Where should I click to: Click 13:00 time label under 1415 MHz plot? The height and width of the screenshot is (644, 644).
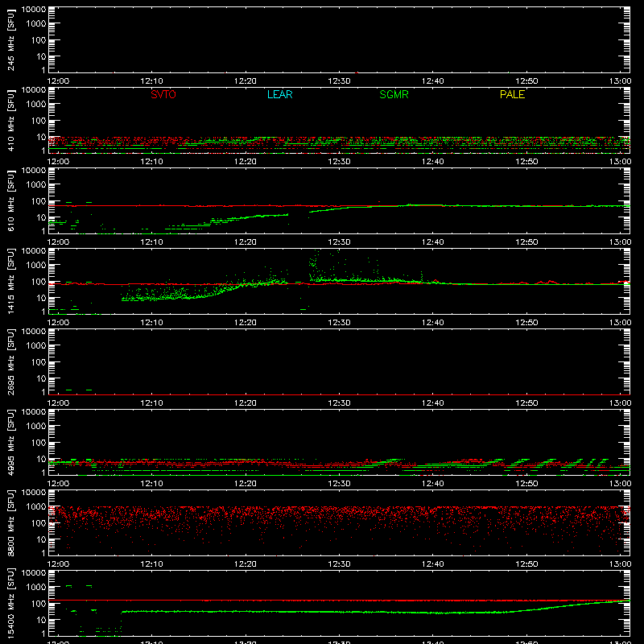coord(620,323)
